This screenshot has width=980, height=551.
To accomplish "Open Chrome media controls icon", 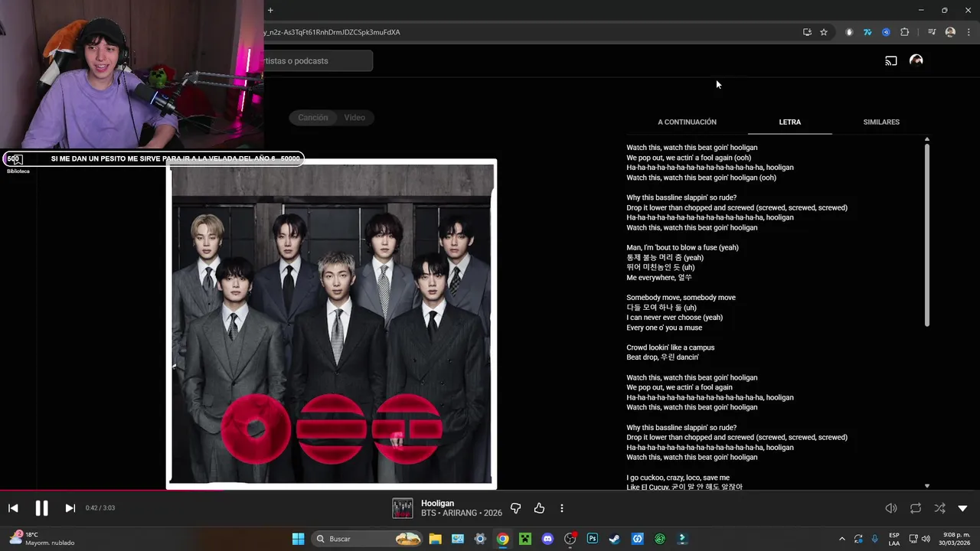I will (x=932, y=32).
